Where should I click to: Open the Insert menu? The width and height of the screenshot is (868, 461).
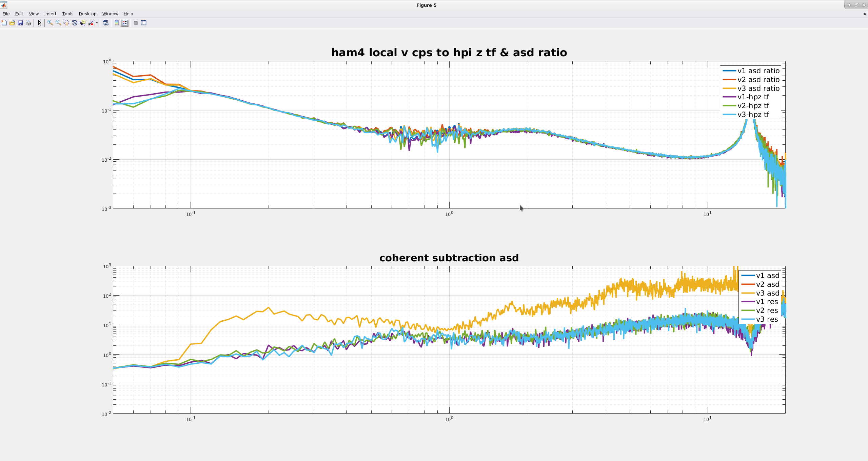point(50,14)
